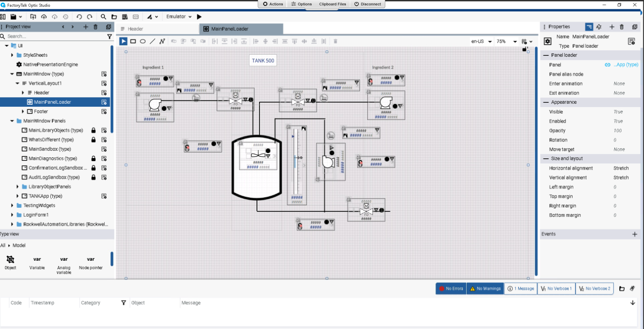Open the Actions menu
The width and height of the screenshot is (644, 329).
pyautogui.click(x=273, y=4)
